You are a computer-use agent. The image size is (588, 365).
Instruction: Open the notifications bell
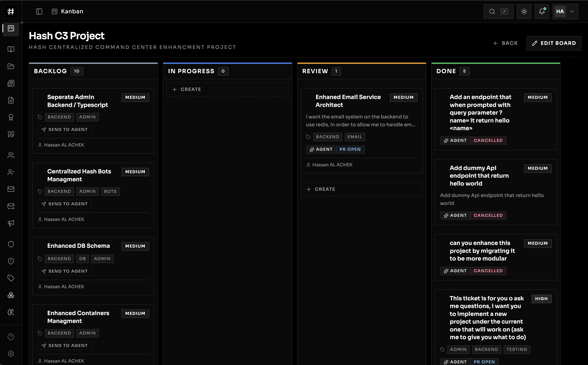pos(542,11)
